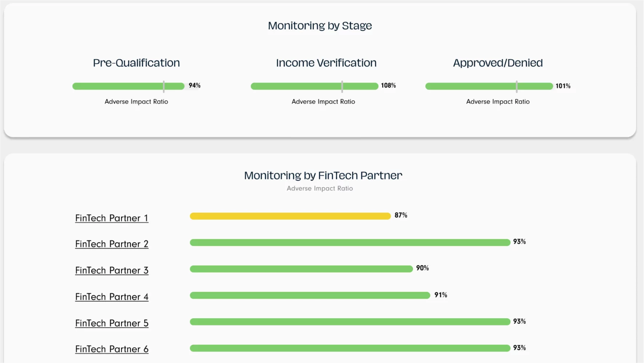Select the Monitoring by Stage heading
The width and height of the screenshot is (644, 363).
click(x=320, y=26)
